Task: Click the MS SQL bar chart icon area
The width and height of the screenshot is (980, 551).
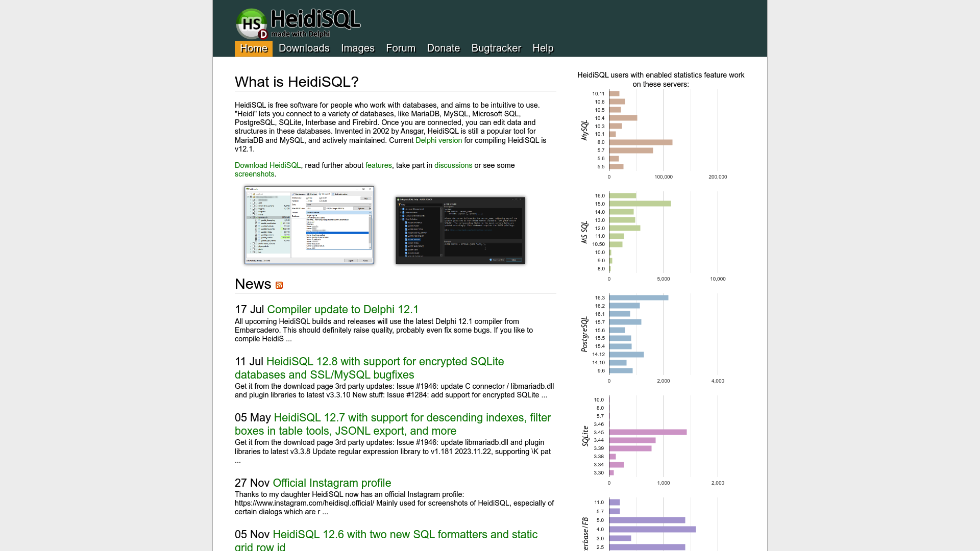Action: coord(661,233)
